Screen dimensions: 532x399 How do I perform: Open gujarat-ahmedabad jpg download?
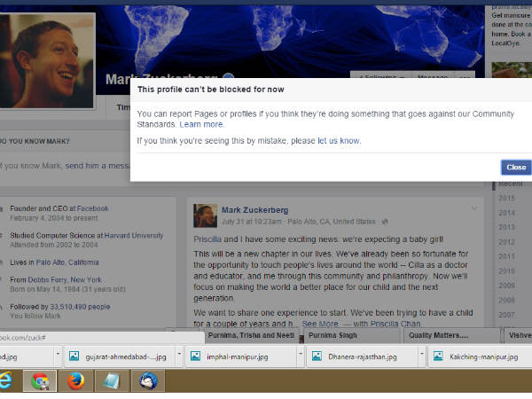pos(119,356)
